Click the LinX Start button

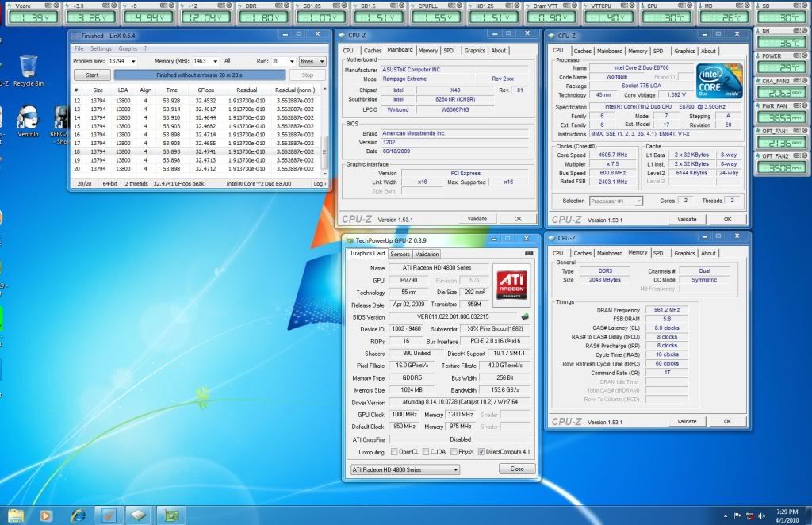92,75
